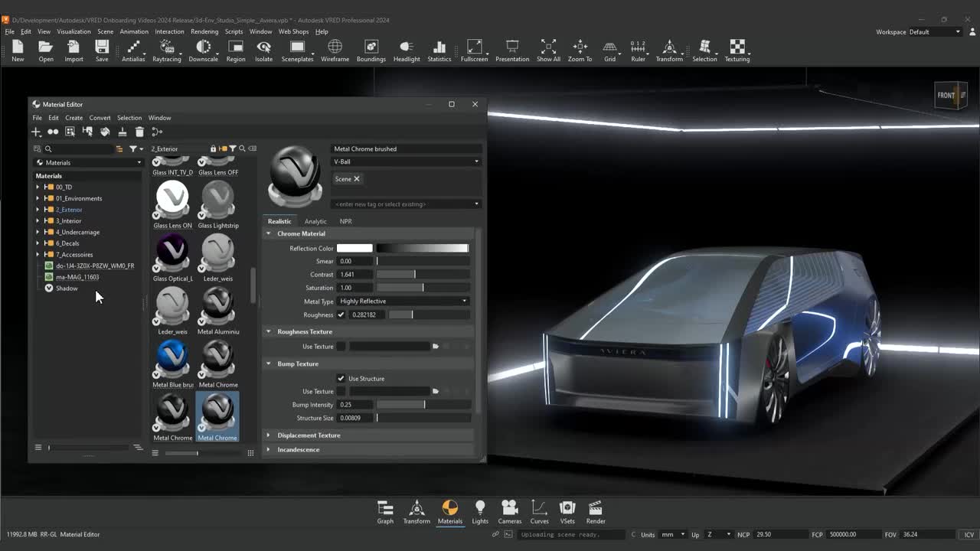Viewport: 980px width, 551px height.
Task: Select the Metal Blue brushed material thumbnail
Action: click(173, 364)
